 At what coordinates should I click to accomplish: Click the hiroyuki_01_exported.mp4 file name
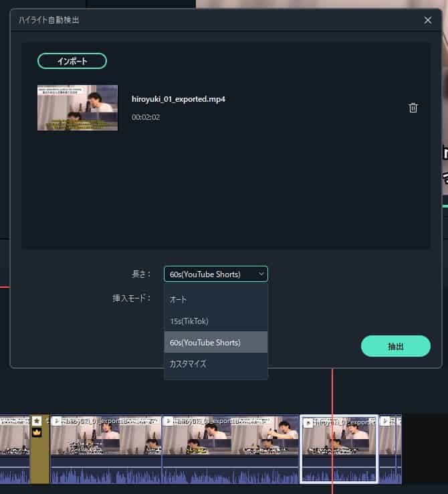(x=179, y=99)
